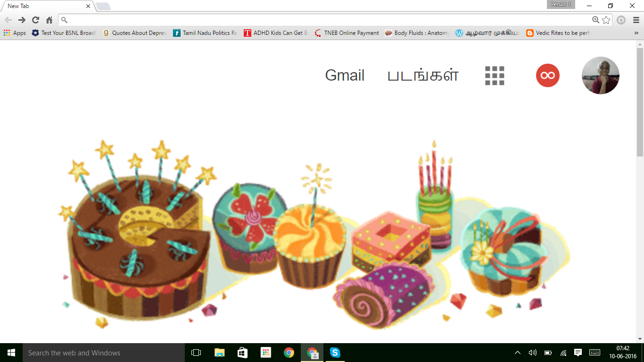The image size is (644, 362).
Task: Go to the home page icon
Action: pos(49,20)
